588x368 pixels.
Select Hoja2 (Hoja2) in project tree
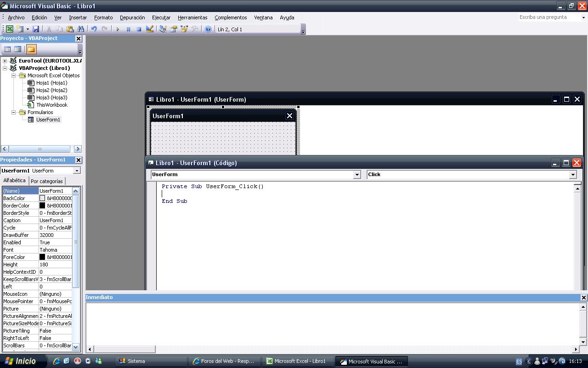[51, 90]
